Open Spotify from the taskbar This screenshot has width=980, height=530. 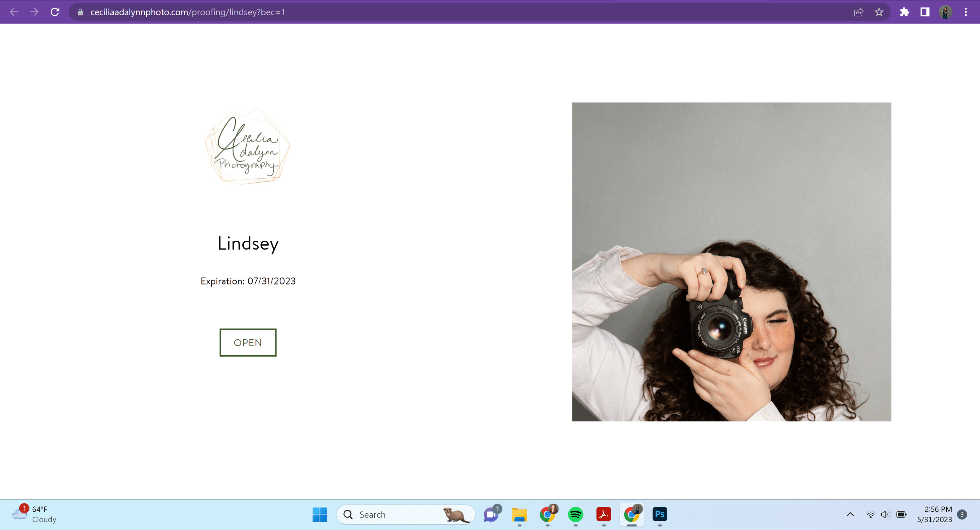tap(575, 514)
